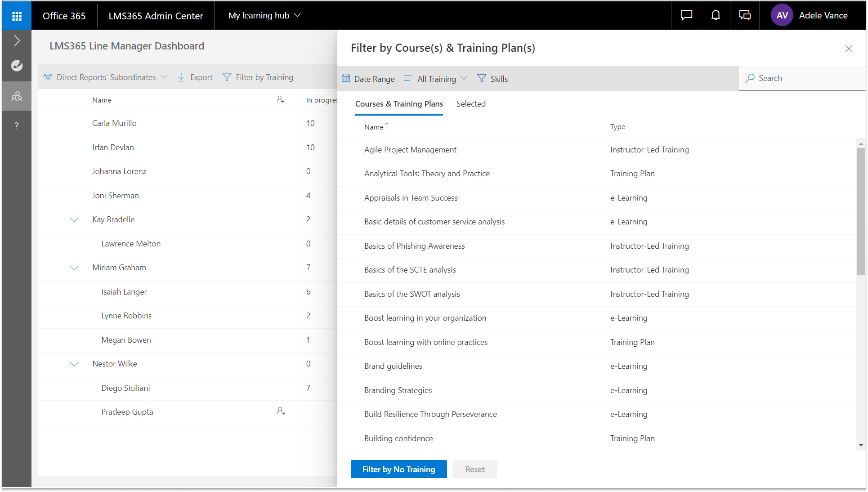
Task: Open help question mark in sidebar
Action: click(17, 125)
